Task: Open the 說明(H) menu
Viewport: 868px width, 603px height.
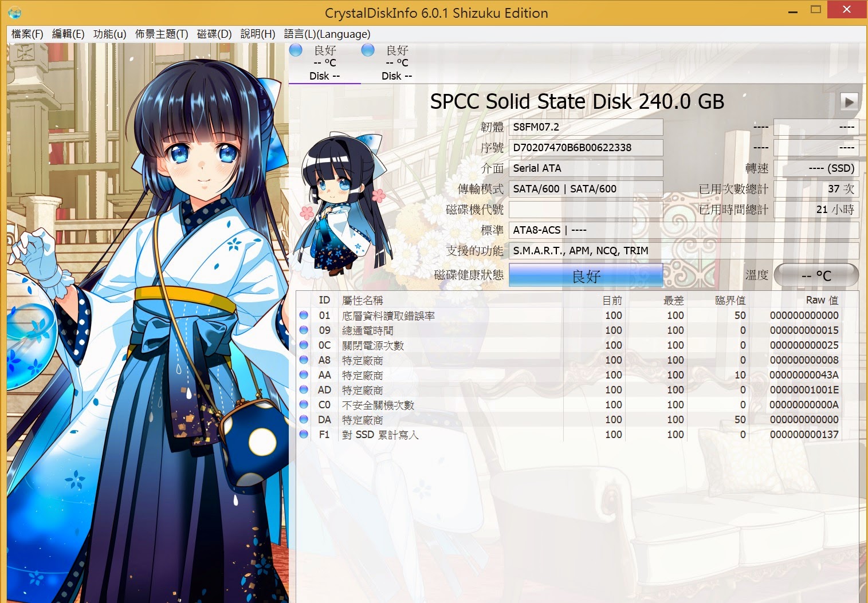Action: click(x=258, y=34)
